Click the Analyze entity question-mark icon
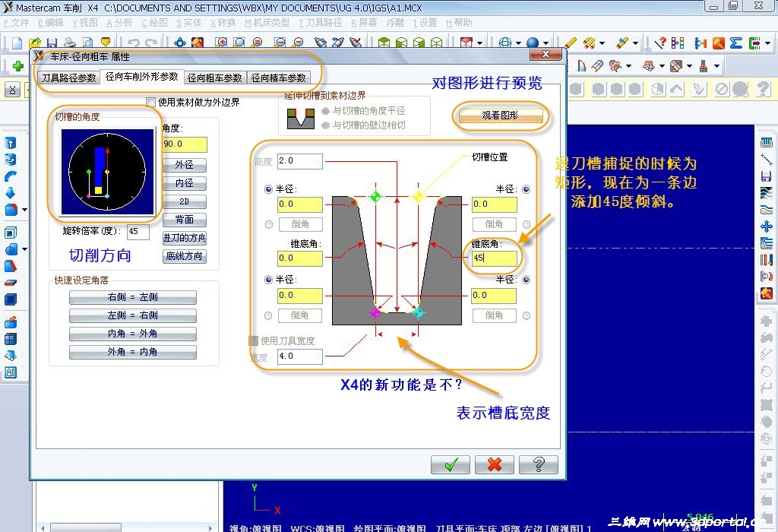 (x=660, y=43)
